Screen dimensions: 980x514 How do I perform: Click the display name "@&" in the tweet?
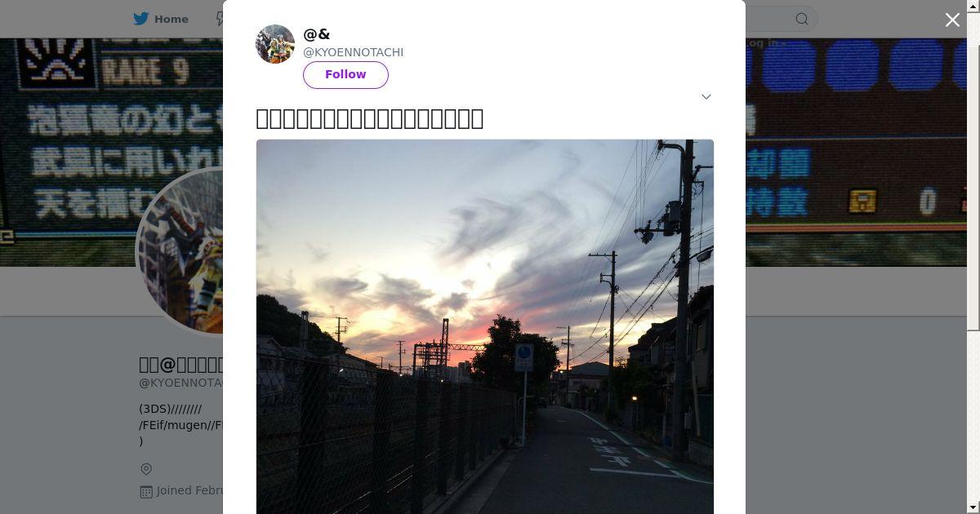pos(317,34)
